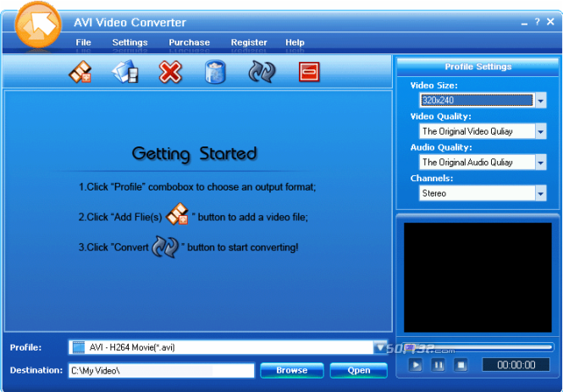
Task: Open the Settings menu
Action: [x=130, y=42]
